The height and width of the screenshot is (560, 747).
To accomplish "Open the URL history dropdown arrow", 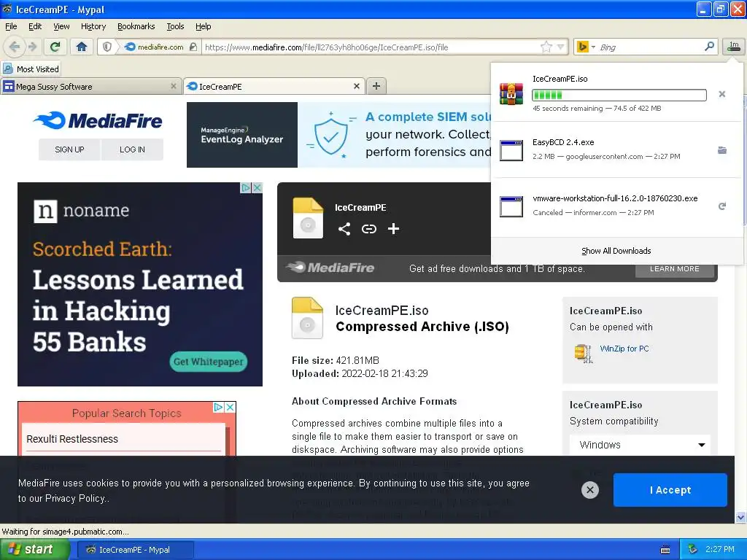I will tap(561, 47).
